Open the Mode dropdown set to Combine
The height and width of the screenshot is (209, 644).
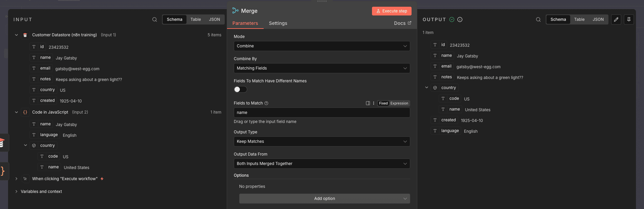[x=322, y=46]
